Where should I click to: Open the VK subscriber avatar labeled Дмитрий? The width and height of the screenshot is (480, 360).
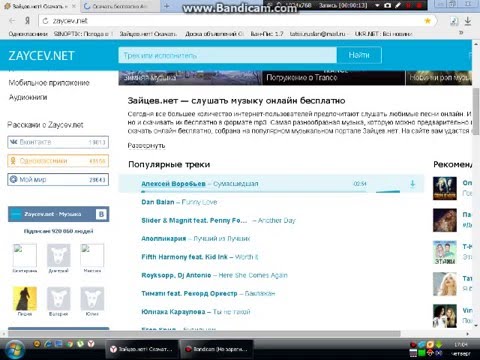tap(59, 255)
